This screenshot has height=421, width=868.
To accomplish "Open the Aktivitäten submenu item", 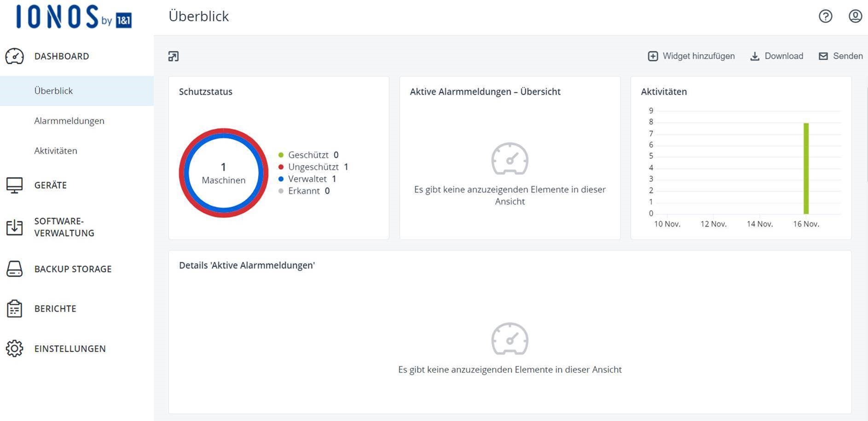I will [56, 151].
